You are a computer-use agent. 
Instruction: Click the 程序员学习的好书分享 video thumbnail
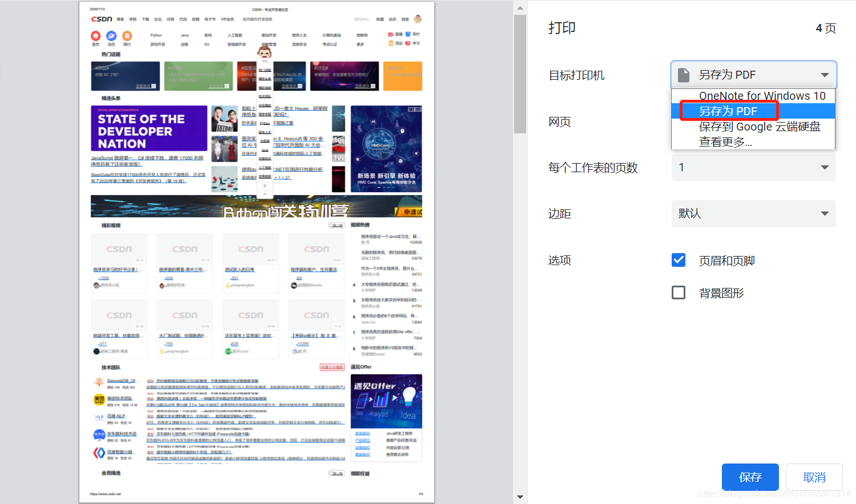119,249
